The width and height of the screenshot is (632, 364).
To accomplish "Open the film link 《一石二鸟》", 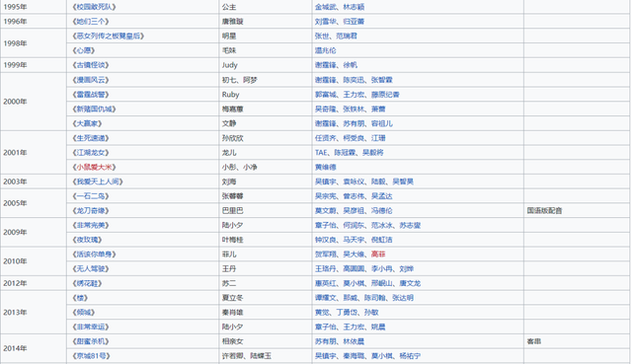I will [91, 196].
